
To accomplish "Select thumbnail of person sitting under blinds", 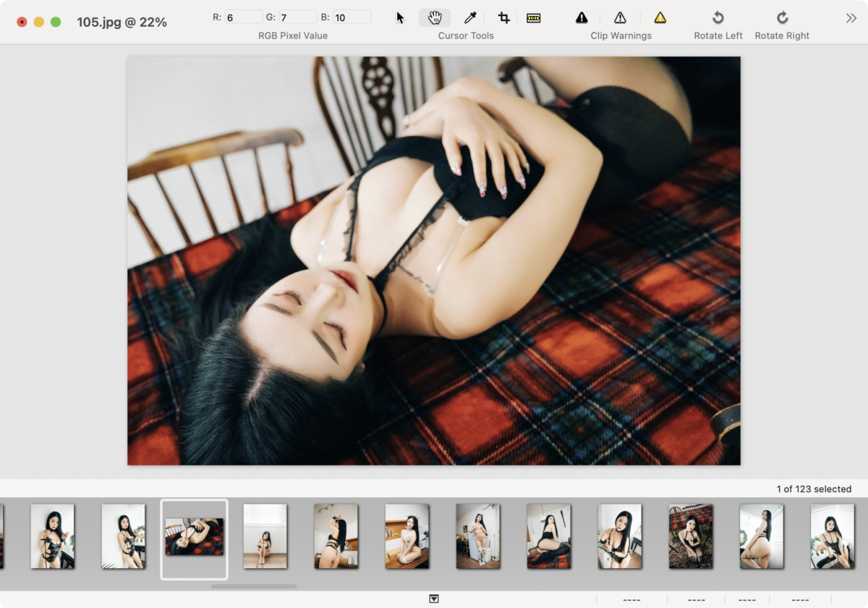I will click(265, 536).
